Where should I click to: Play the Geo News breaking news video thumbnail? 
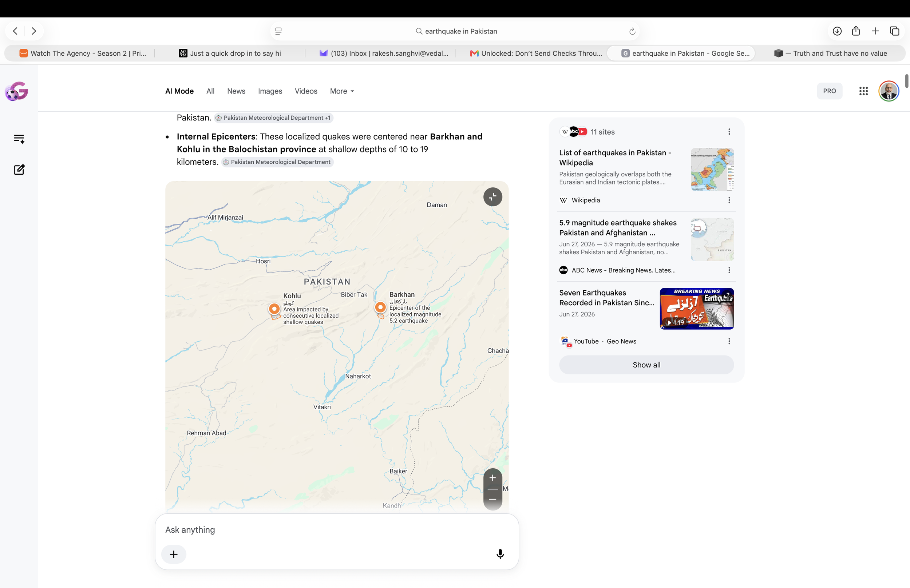coord(697,309)
